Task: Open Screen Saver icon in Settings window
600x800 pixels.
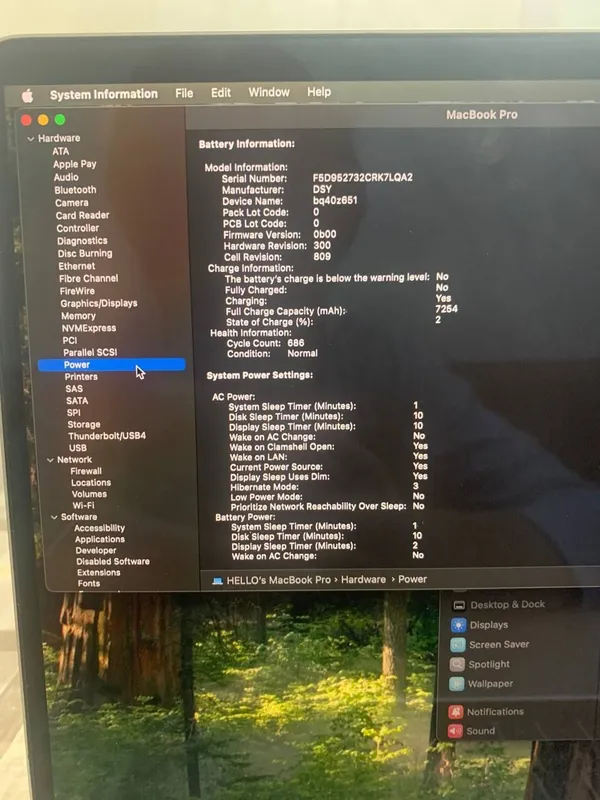Action: (458, 645)
